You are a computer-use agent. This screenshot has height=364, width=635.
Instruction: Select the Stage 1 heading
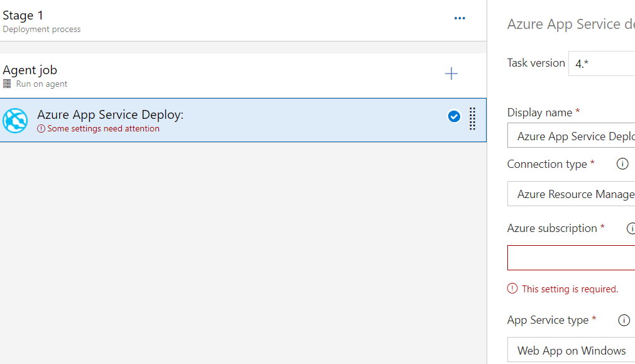[23, 16]
